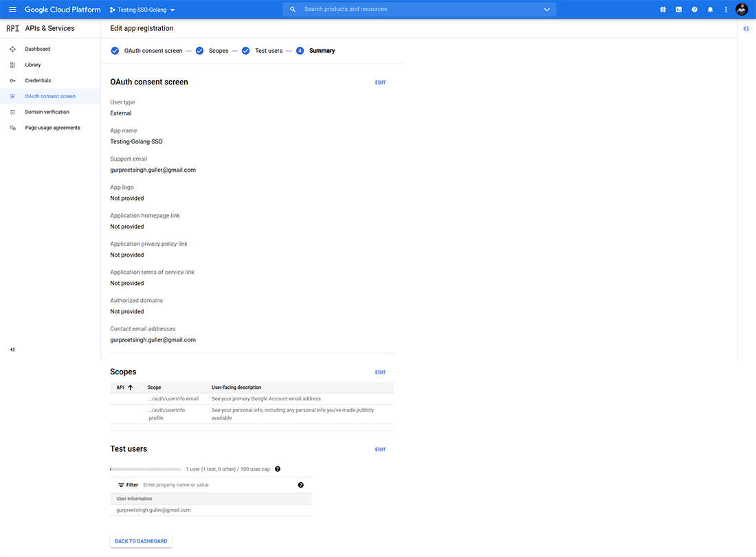Open the Testing-SSO-Golang project selector

click(142, 10)
